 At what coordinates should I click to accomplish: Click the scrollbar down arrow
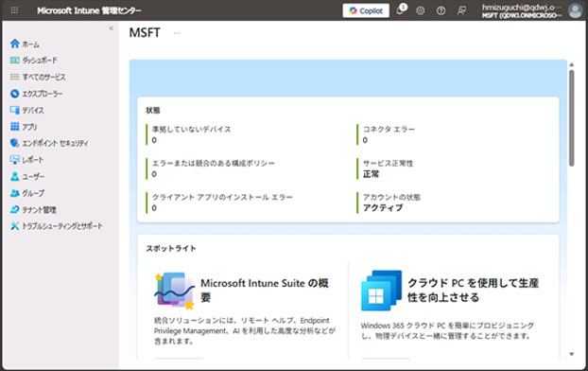coord(571,354)
